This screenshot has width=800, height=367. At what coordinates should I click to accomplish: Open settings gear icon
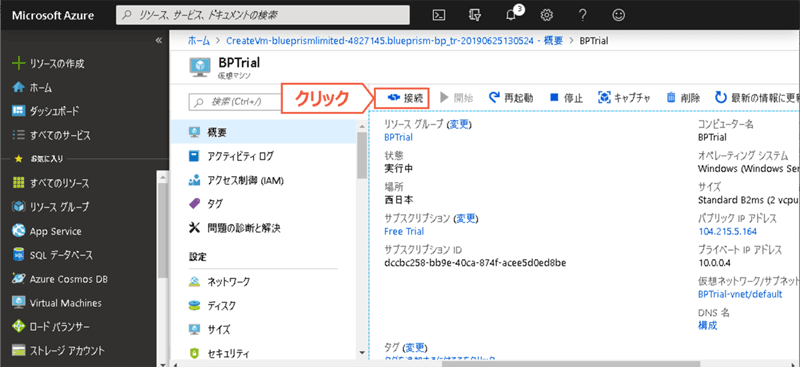tap(547, 15)
